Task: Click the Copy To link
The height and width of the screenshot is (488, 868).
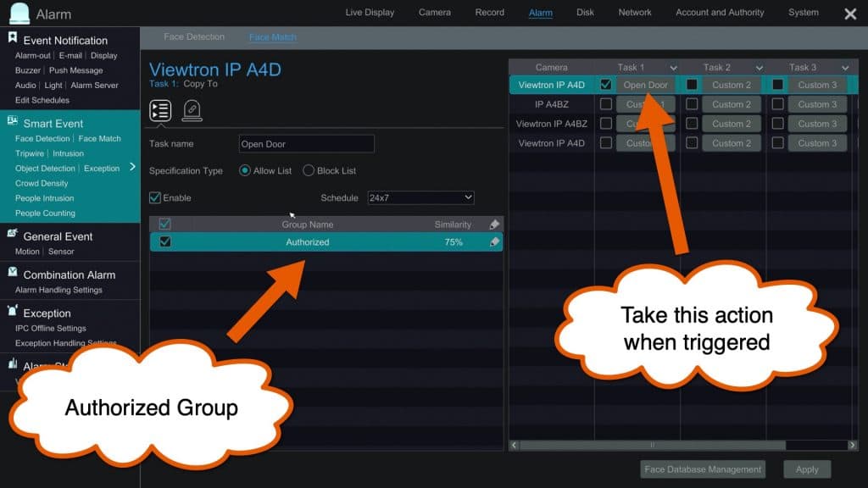Action: click(x=200, y=84)
